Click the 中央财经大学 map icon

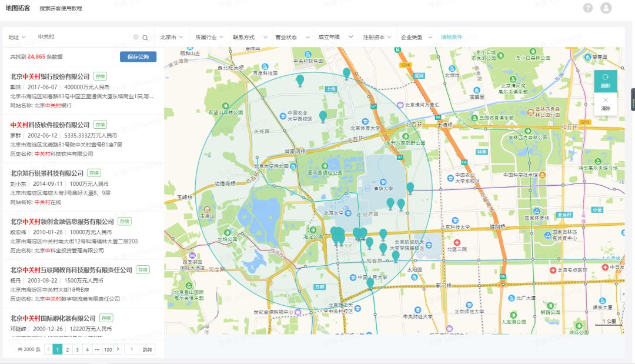(x=417, y=310)
